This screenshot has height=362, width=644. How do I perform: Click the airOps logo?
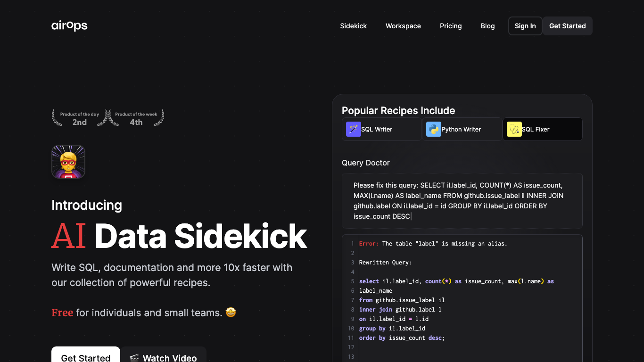(x=69, y=26)
